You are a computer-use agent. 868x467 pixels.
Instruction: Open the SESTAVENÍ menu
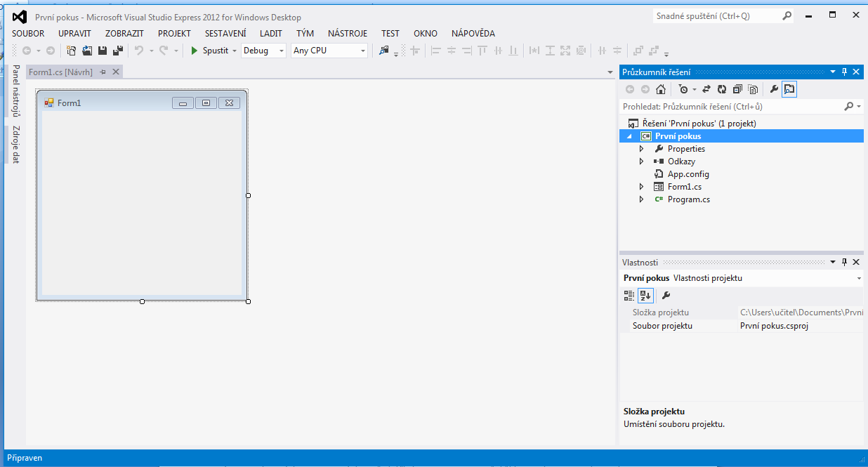click(x=225, y=33)
